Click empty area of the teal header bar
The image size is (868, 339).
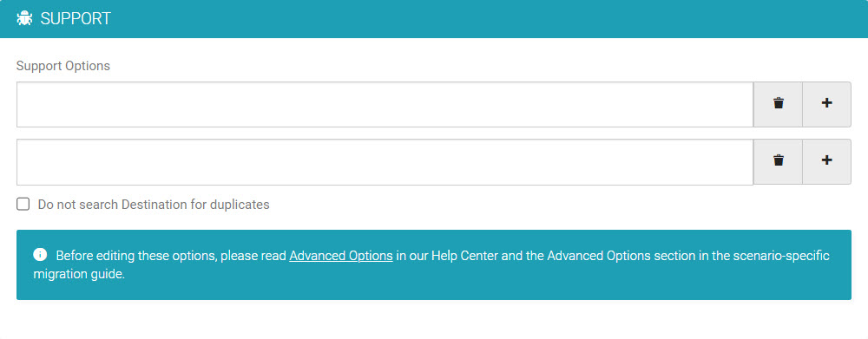[x=487, y=19]
